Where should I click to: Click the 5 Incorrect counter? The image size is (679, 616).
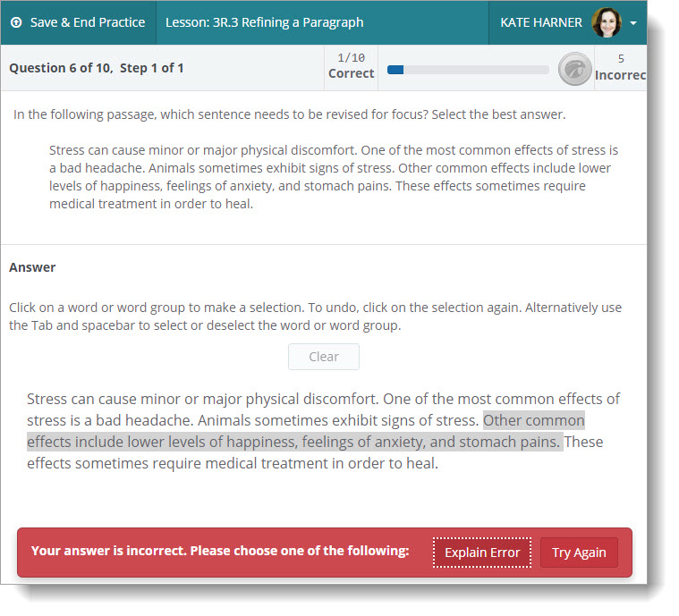point(621,67)
